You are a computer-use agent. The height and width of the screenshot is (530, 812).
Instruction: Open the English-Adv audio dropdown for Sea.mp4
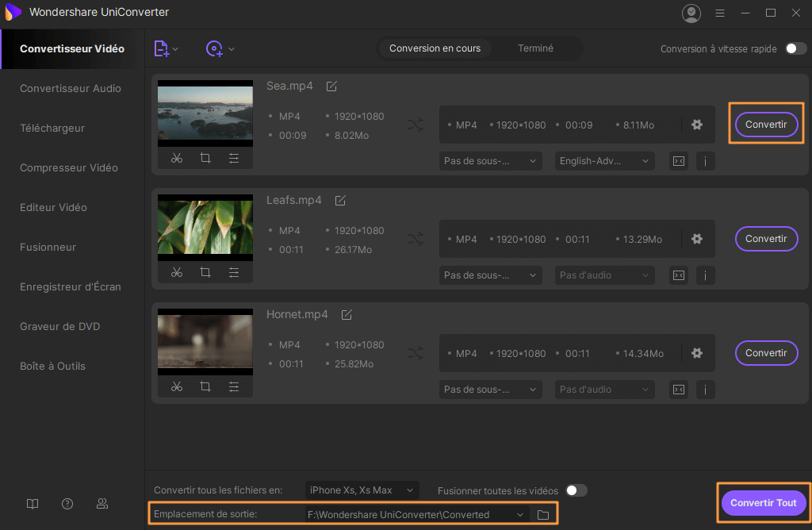(x=604, y=161)
